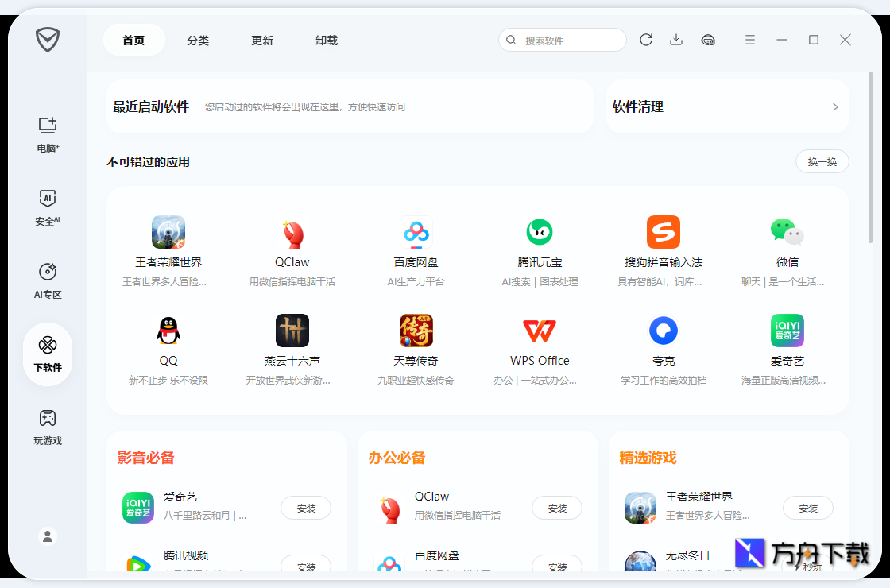Select the 微信 app icon
This screenshot has width=890, height=588.
[787, 232]
